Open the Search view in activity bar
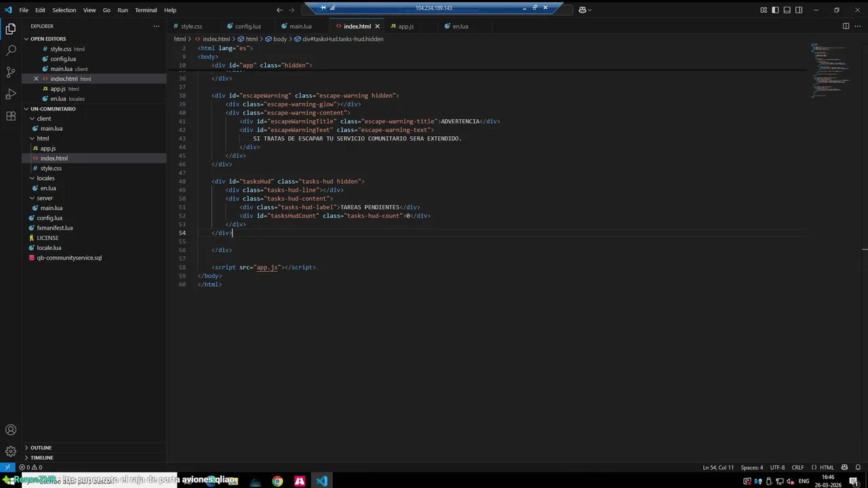The width and height of the screenshot is (868, 488). (x=11, y=51)
